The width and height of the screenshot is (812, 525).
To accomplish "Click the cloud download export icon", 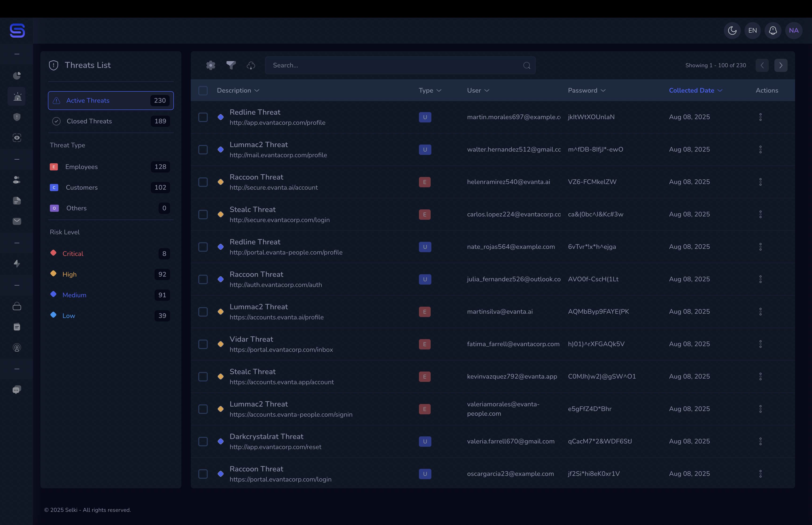I will pyautogui.click(x=251, y=65).
